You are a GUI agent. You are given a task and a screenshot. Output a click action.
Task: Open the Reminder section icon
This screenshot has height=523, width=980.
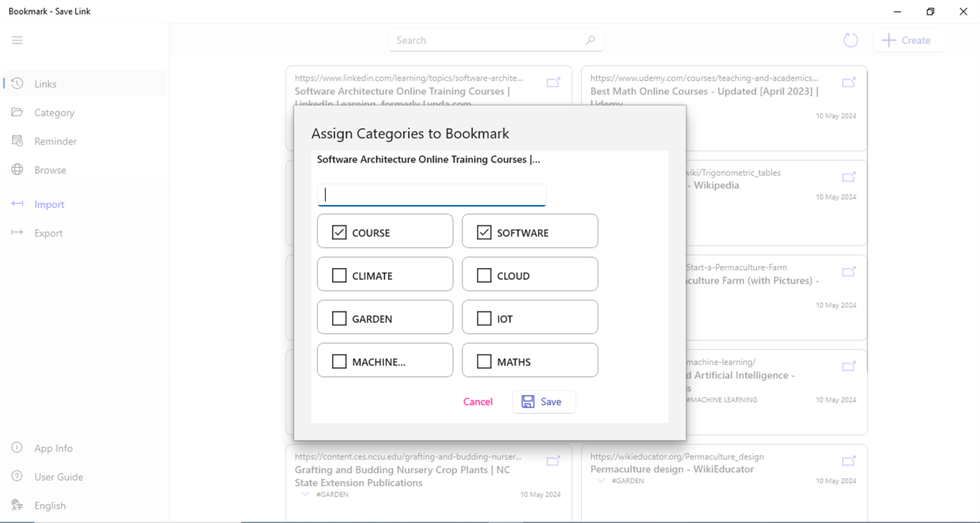point(17,141)
